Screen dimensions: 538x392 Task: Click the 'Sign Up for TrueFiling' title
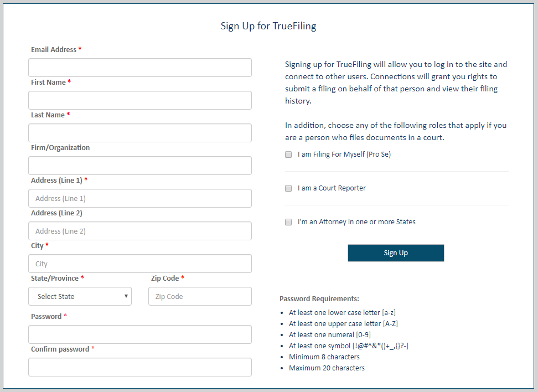tap(268, 26)
